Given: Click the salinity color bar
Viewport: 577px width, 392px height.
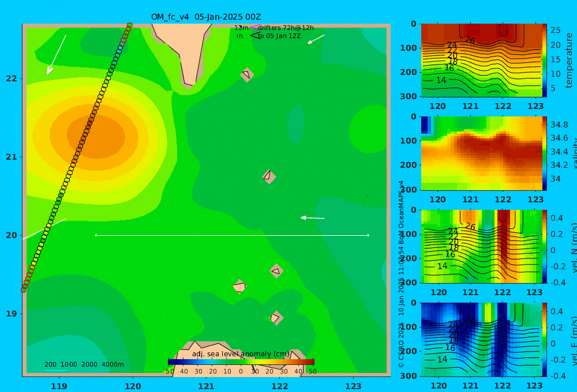Looking at the screenshot, I should click(x=544, y=154).
